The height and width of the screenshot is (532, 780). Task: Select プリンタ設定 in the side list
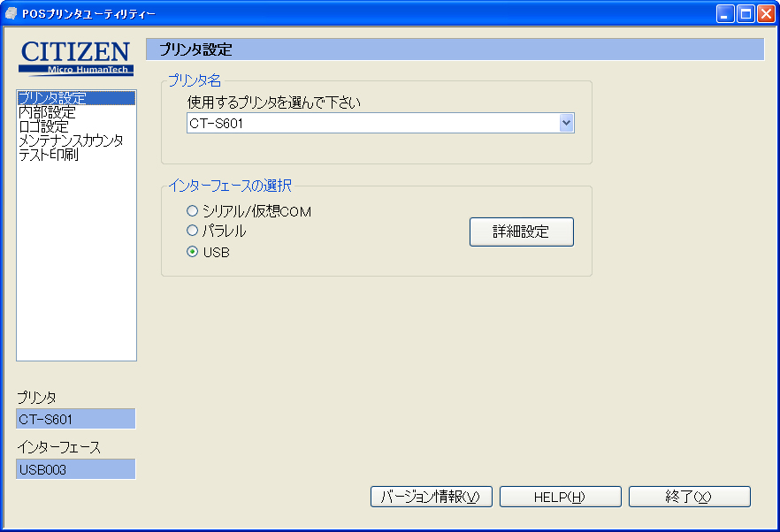(76, 98)
